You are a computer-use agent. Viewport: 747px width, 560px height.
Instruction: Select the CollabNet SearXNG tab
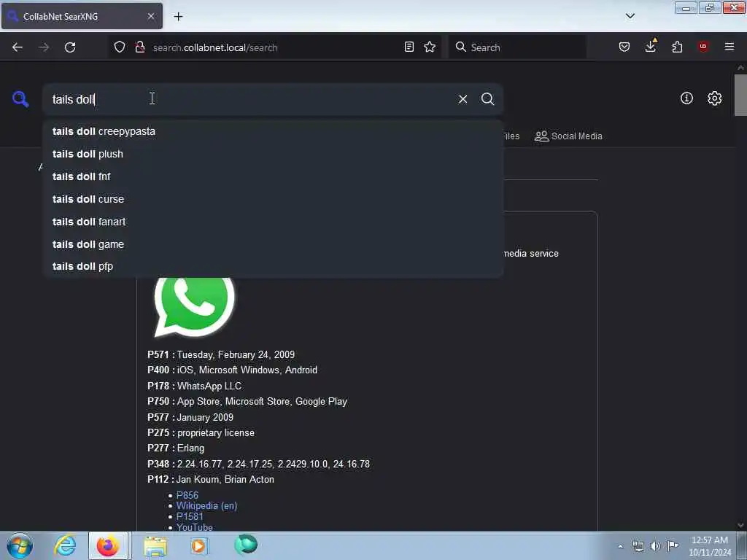82,16
